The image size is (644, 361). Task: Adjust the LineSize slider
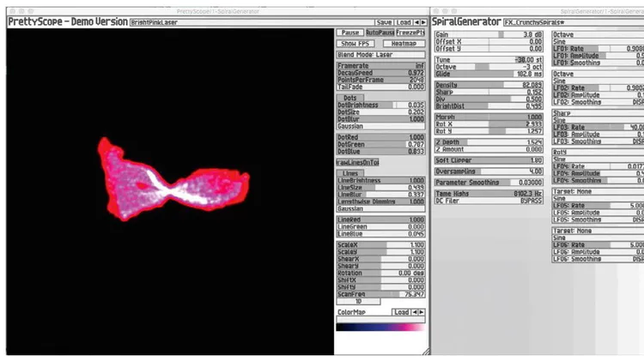[x=380, y=188]
